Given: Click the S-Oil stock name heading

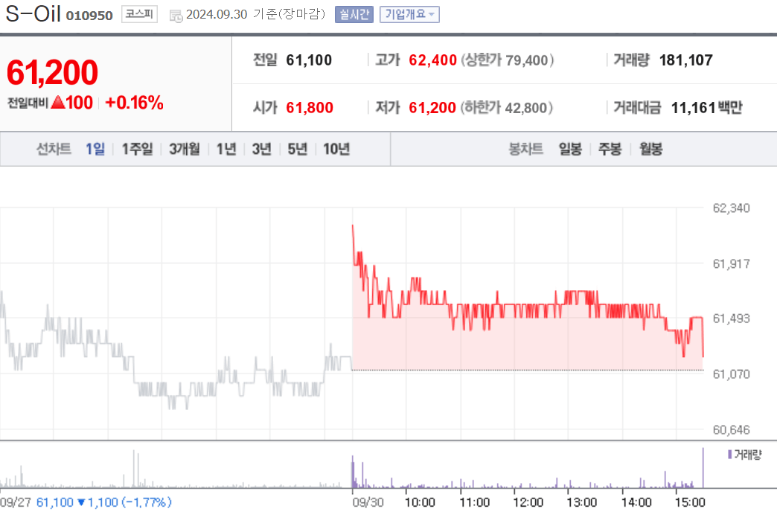Looking at the screenshot, I should coord(33,13).
